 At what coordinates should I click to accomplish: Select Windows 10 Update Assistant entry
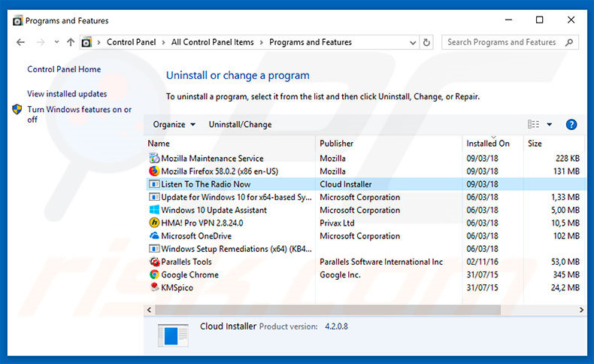(214, 210)
